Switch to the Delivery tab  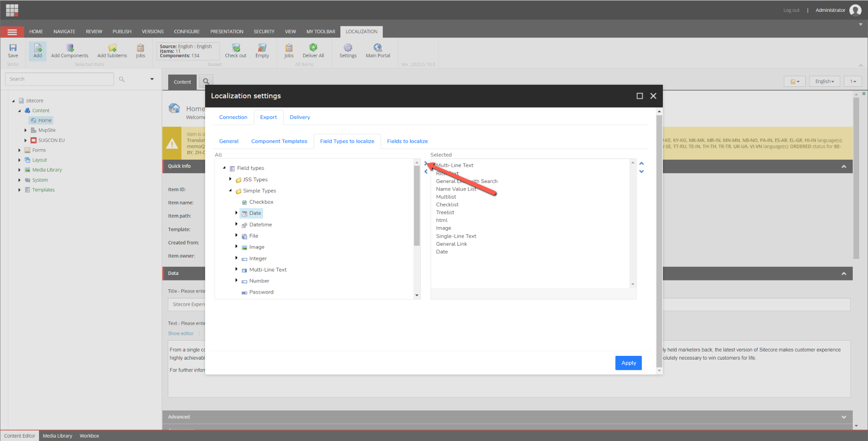pos(300,117)
